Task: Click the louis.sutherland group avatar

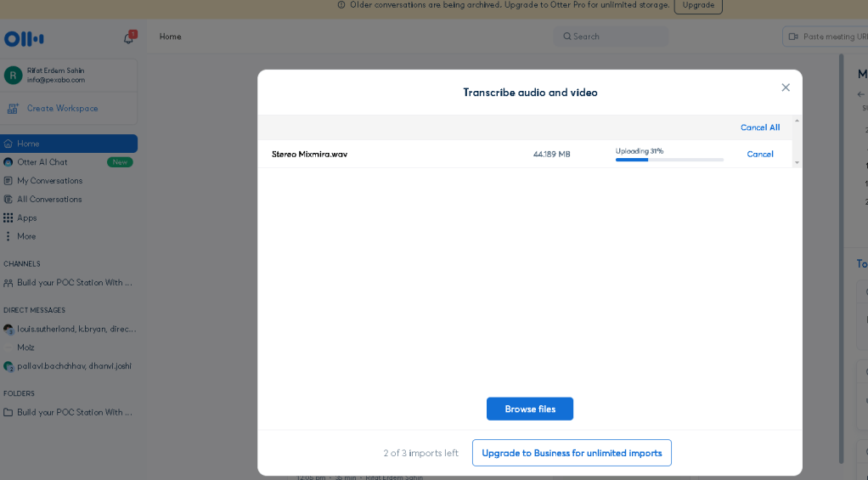Action: 8,330
